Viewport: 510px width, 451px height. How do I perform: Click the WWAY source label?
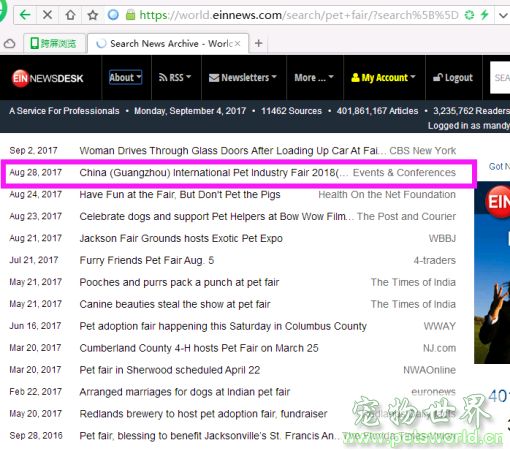(439, 326)
